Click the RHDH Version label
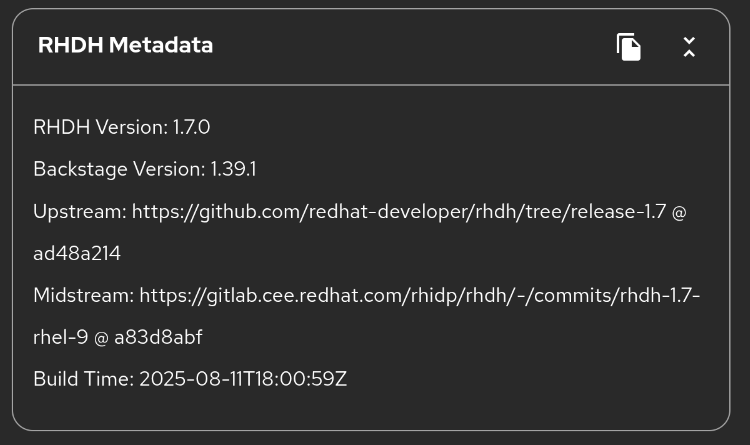 [x=100, y=127]
